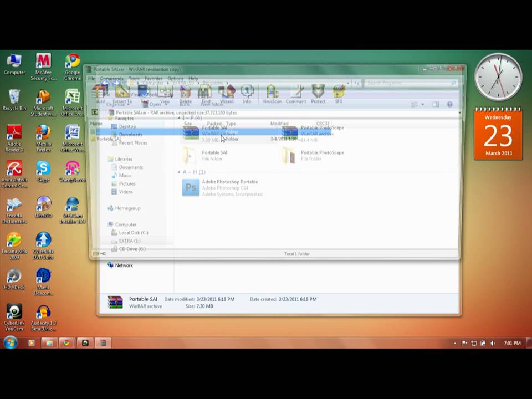This screenshot has width=532, height=399.
Task: Open the Find binoculars tool in WinRAR
Action: (x=206, y=94)
